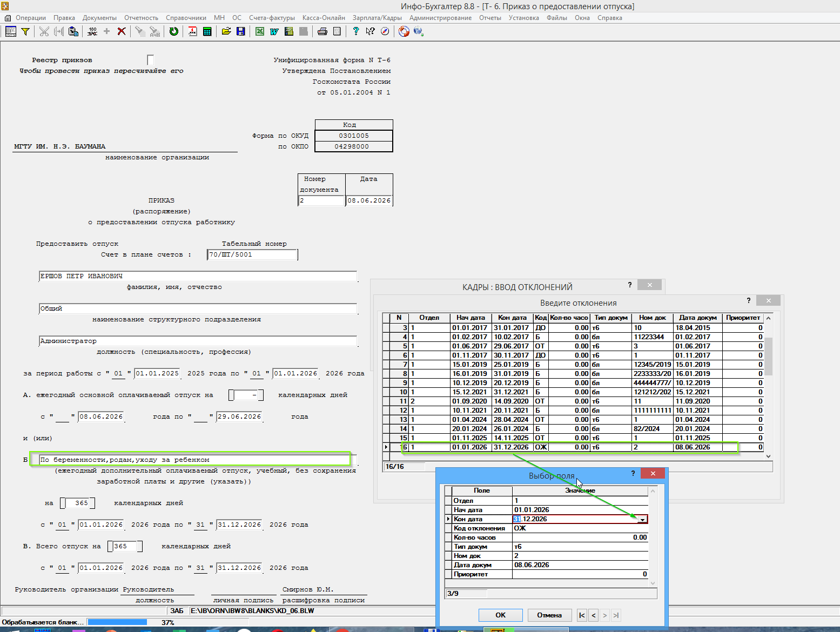
Task: Click the scissors cut icon
Action: pos(44,31)
